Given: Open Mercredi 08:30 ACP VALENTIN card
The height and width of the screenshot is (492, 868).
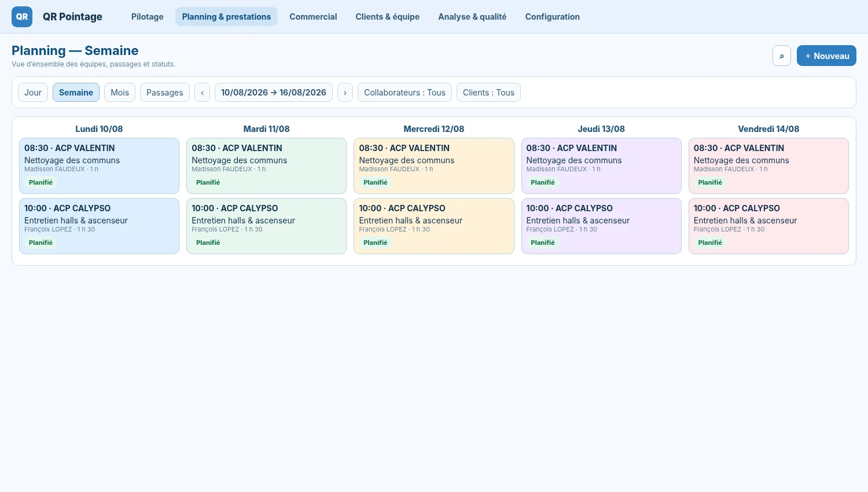Looking at the screenshot, I should click(x=434, y=166).
